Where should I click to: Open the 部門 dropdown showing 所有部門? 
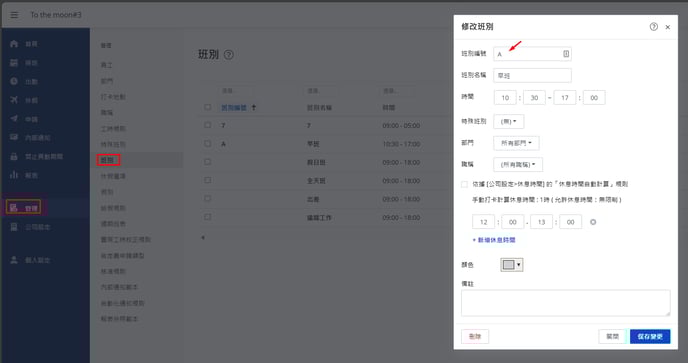(x=516, y=143)
